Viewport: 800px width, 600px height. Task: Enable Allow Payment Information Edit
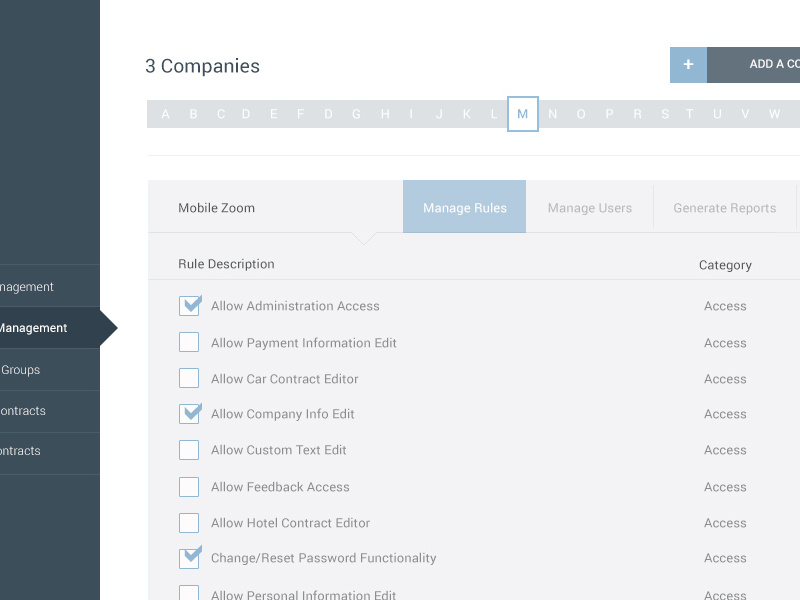click(x=189, y=341)
